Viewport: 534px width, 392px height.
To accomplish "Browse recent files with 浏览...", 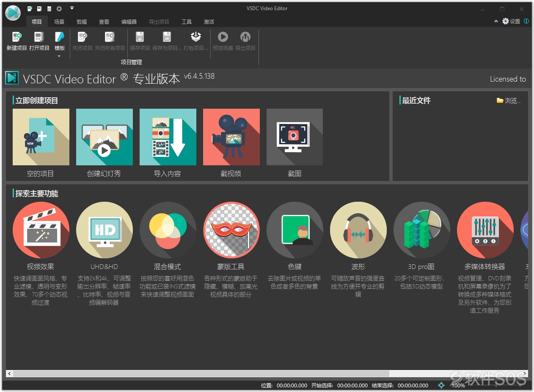I will pos(509,101).
